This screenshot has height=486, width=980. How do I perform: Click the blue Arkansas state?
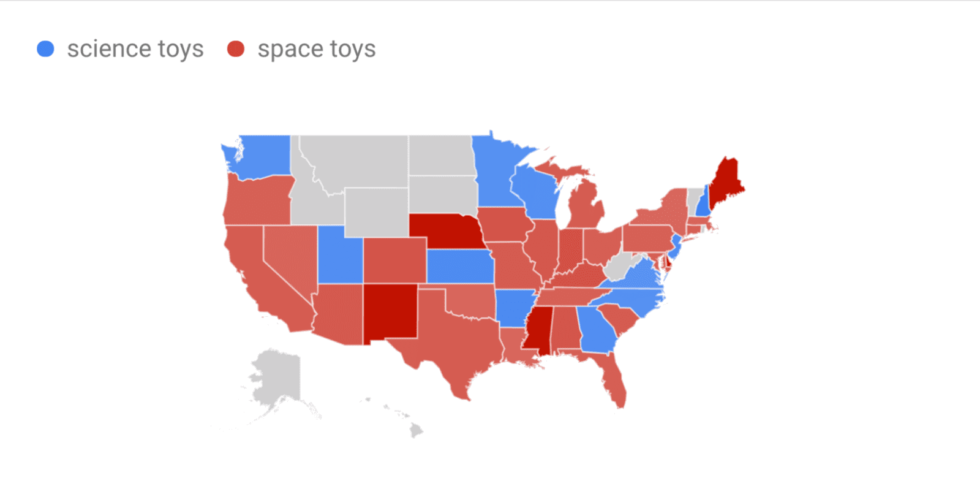coord(513,308)
